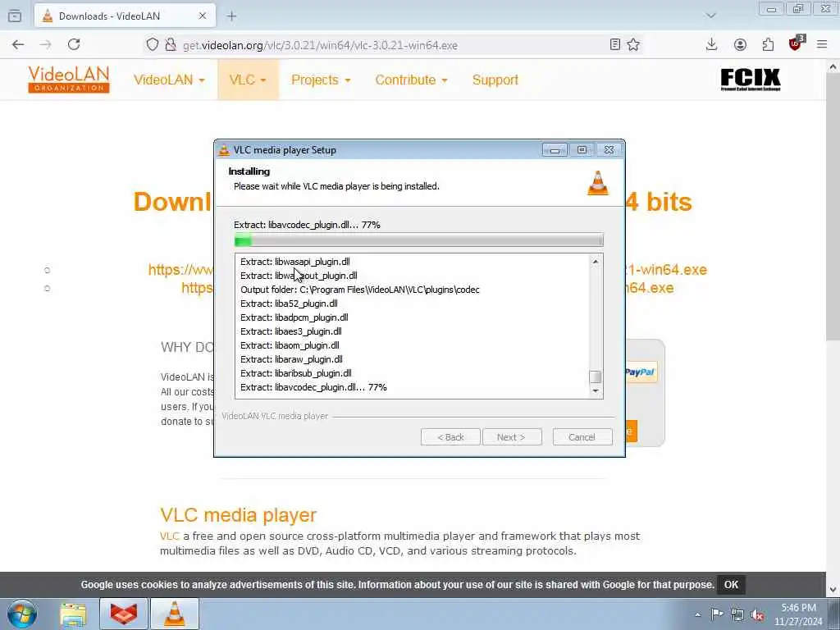Select log line 'Extract: liba52_plugin.dll'
This screenshot has height=630, width=840.
[x=289, y=304]
